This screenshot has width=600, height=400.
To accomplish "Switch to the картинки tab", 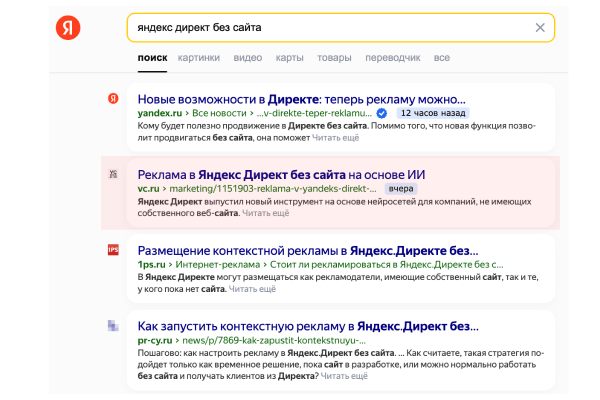I will click(x=199, y=58).
